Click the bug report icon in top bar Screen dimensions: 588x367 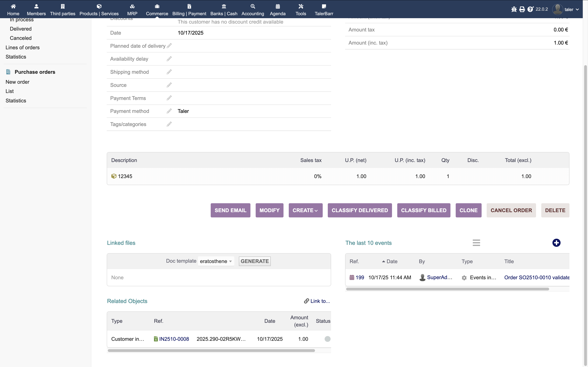coord(514,9)
